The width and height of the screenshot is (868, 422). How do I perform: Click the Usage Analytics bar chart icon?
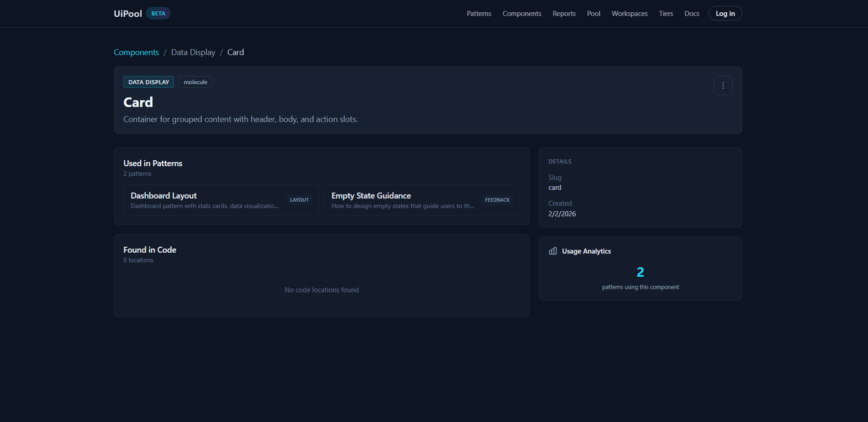pos(553,251)
